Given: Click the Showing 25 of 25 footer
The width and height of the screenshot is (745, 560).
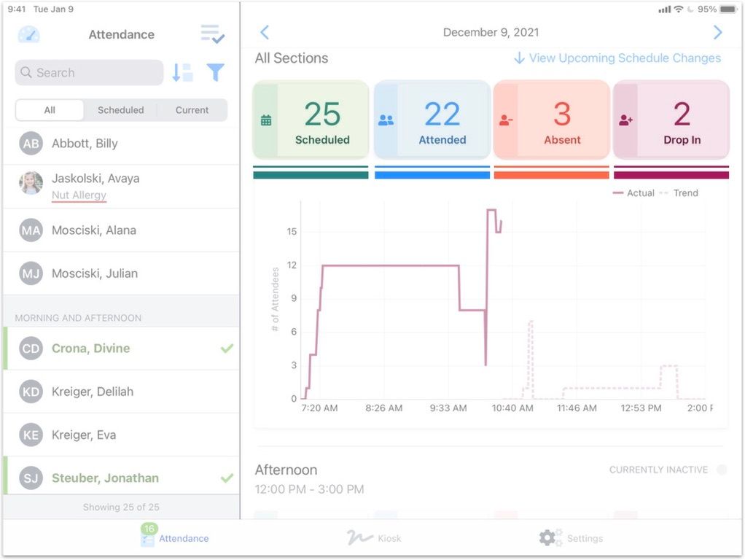Looking at the screenshot, I should 121,507.
